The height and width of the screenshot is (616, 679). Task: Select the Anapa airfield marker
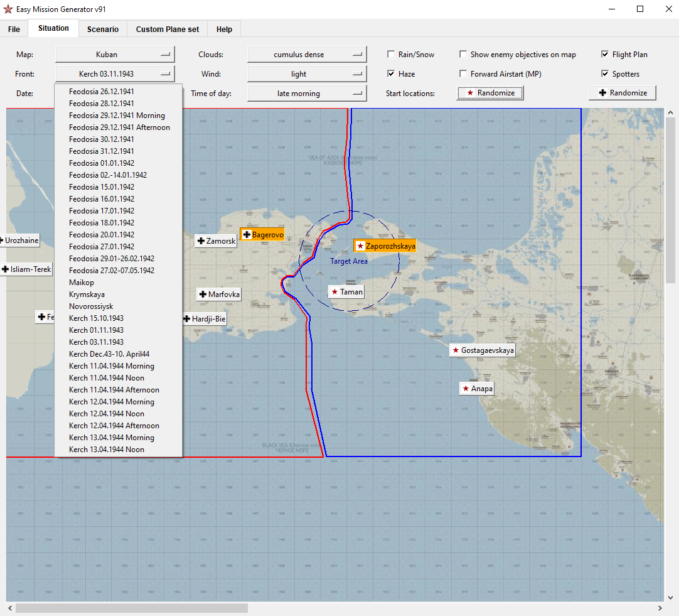[477, 389]
